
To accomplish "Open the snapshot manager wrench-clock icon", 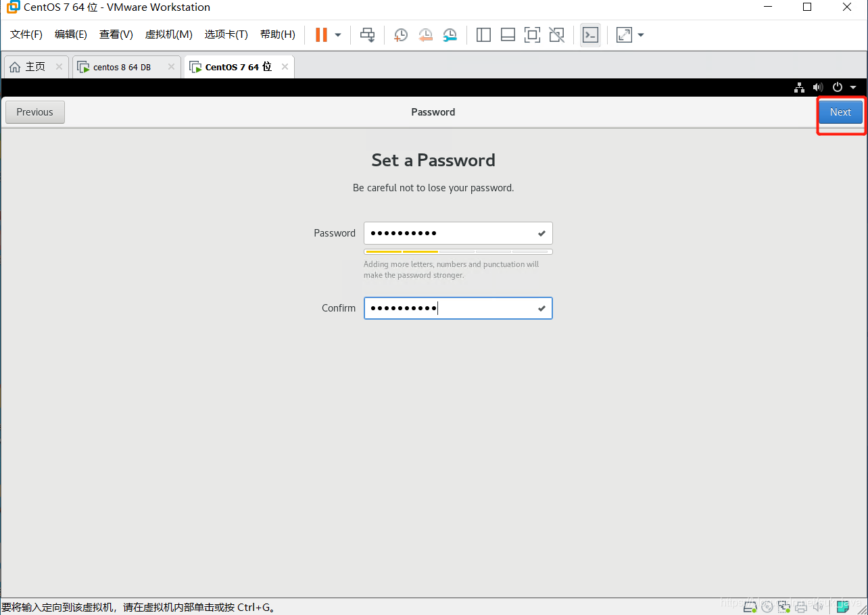I will (450, 35).
